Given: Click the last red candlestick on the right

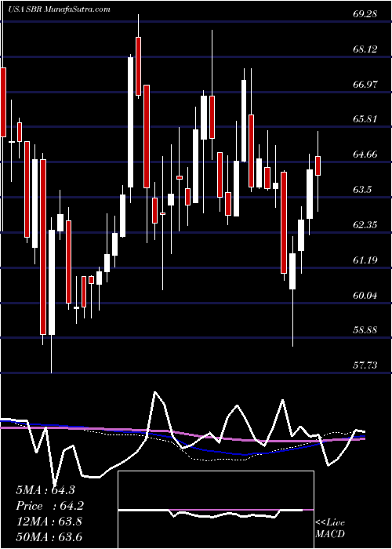Looking at the screenshot, I should point(318,166).
